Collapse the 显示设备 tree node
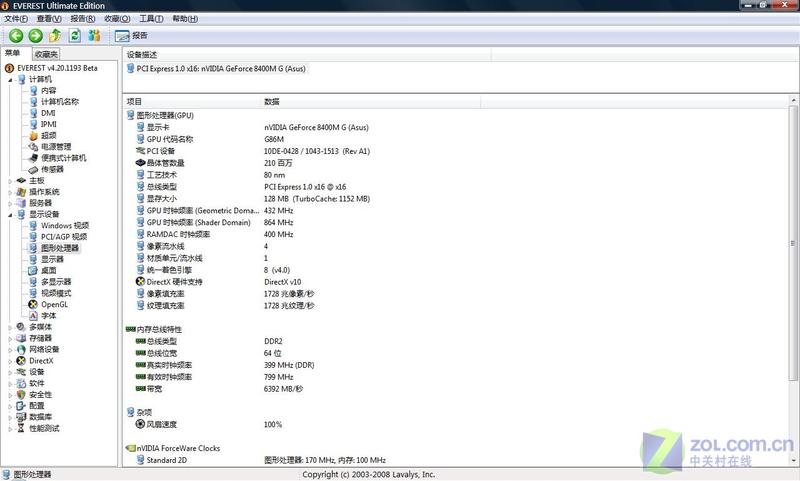Viewport: 800px width, 481px height. pyautogui.click(x=10, y=215)
